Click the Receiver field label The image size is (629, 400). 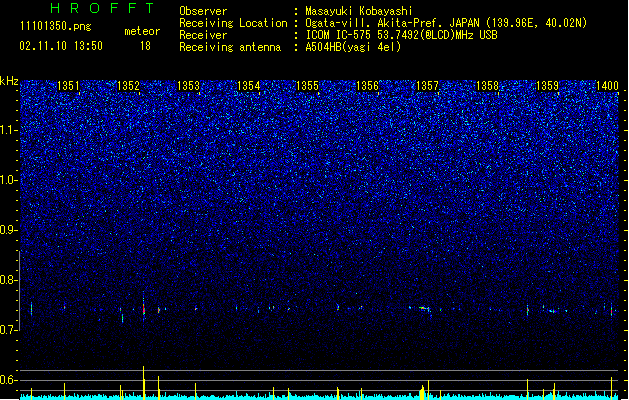point(203,35)
